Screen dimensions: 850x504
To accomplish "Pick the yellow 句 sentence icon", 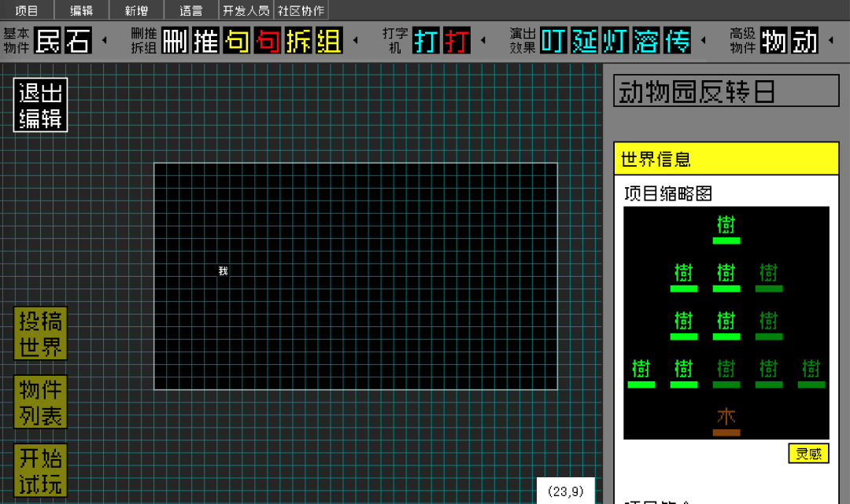I will pos(237,41).
